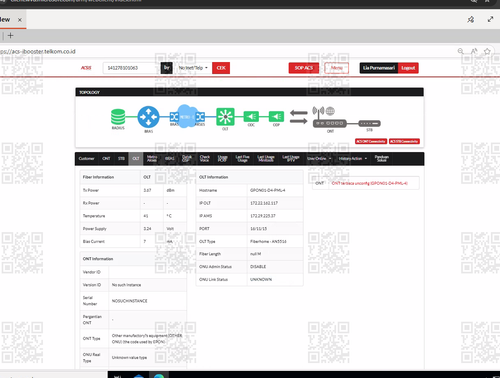Close the browser tab with the X

[x=20, y=20]
